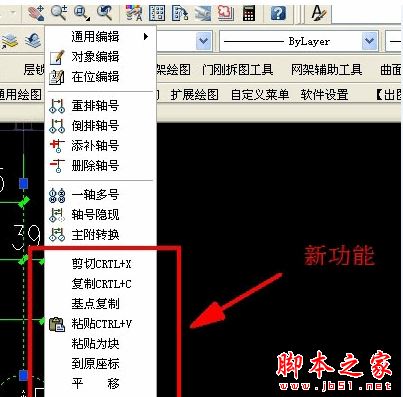Screen dimensions: 403x397
Task: Select 主附转换 menu entry
Action: [101, 235]
